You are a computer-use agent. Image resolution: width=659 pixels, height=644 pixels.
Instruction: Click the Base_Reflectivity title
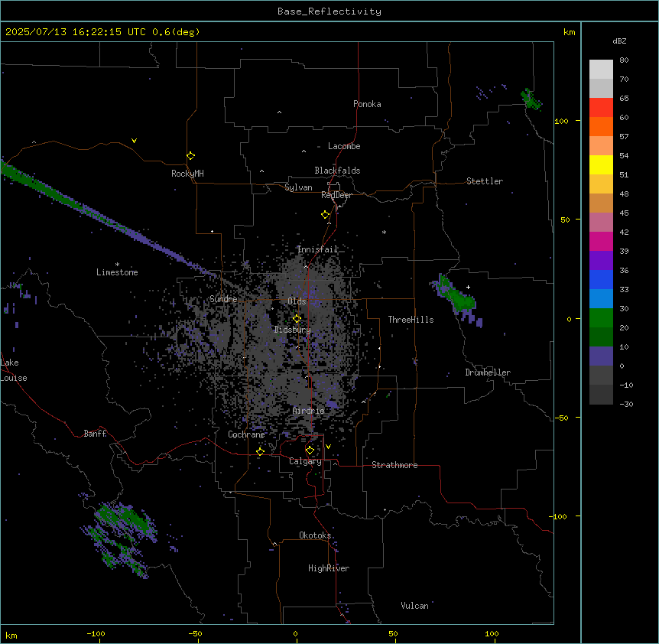(x=329, y=11)
